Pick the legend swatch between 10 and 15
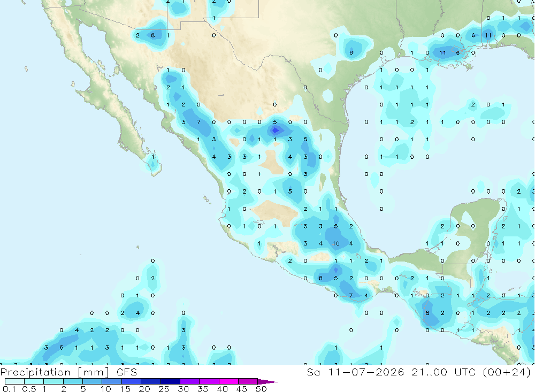The width and height of the screenshot is (535, 392). point(112,381)
